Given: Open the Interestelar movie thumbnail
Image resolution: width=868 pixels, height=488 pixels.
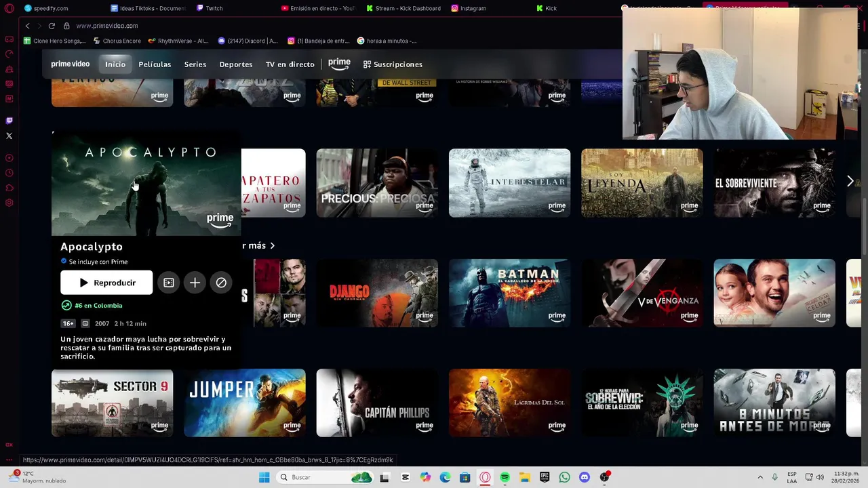Looking at the screenshot, I should pyautogui.click(x=509, y=183).
